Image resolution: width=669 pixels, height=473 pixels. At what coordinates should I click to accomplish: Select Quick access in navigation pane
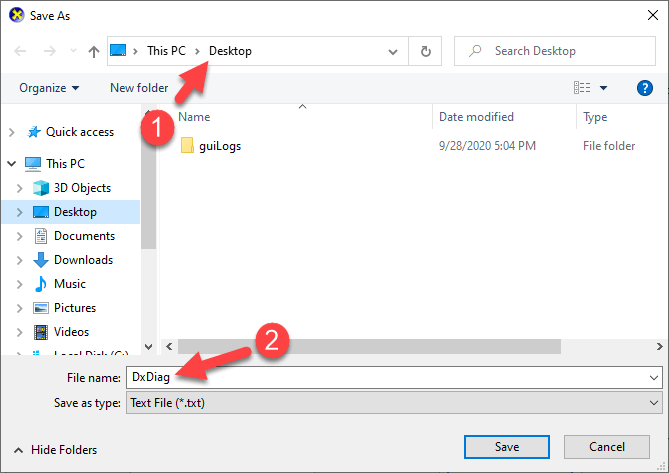[x=80, y=132]
